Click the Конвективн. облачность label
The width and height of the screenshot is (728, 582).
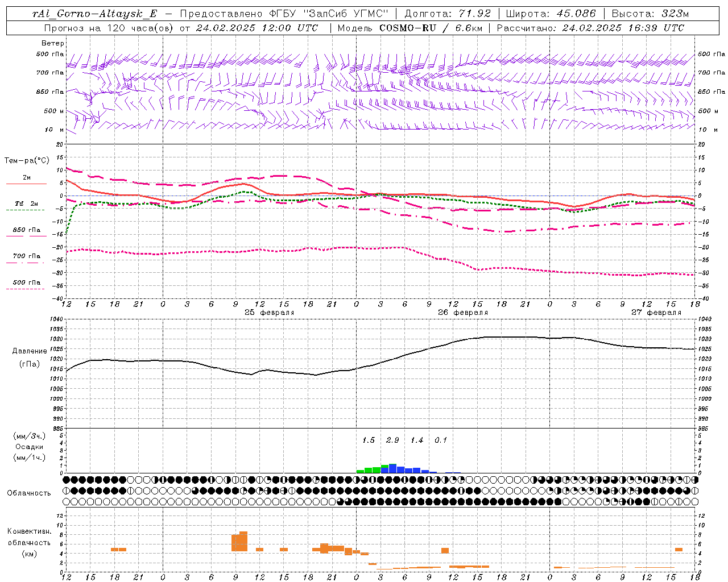(29, 537)
